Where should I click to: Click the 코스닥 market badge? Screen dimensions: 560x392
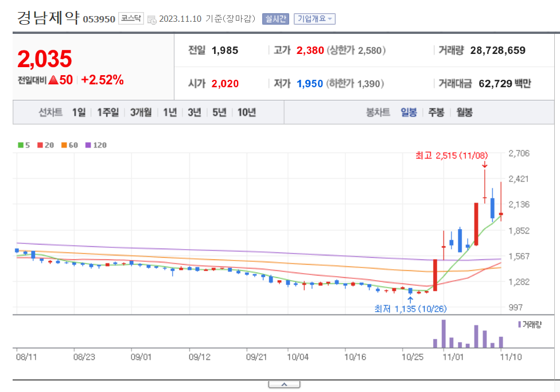point(131,18)
